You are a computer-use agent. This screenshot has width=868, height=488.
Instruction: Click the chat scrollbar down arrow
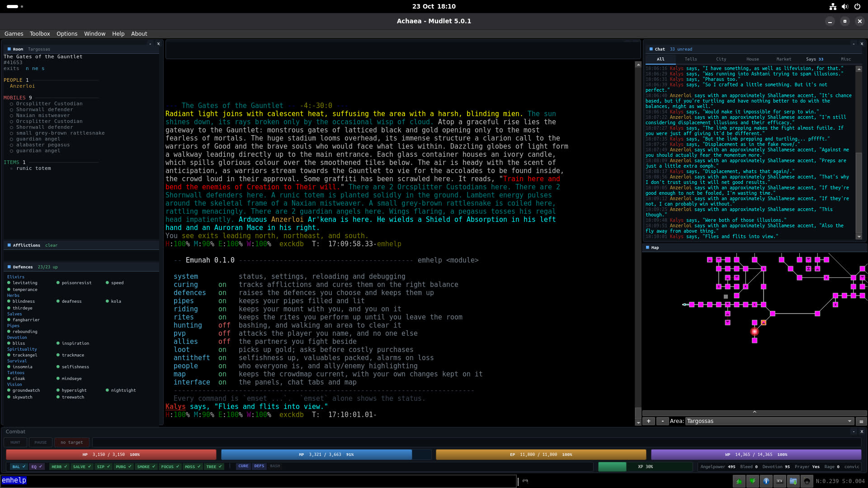tap(859, 237)
